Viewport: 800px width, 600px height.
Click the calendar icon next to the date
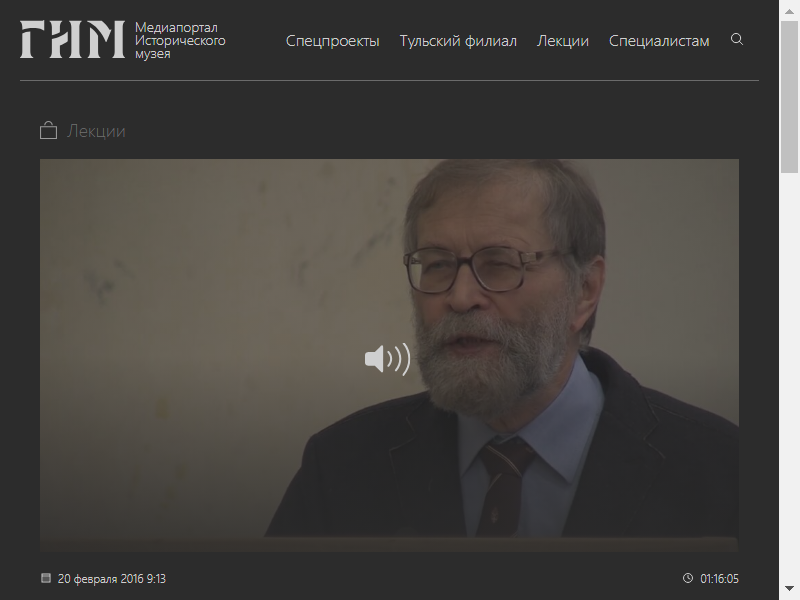click(x=46, y=578)
